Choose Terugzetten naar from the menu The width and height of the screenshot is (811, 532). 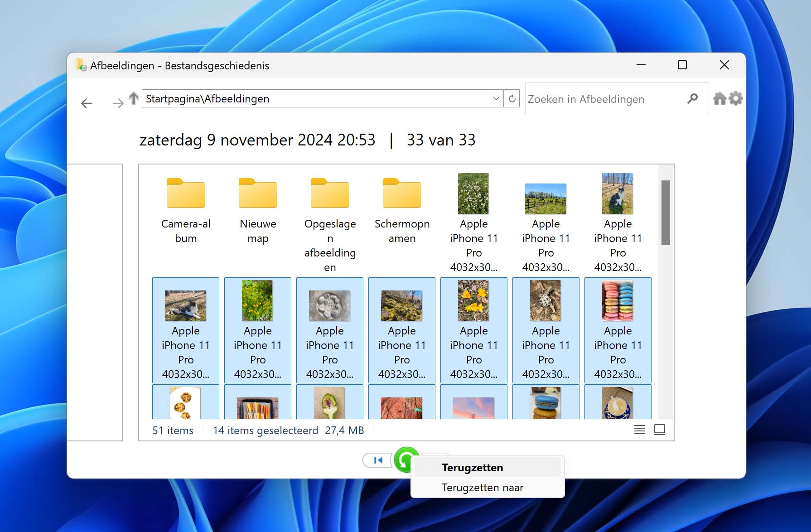click(x=482, y=488)
